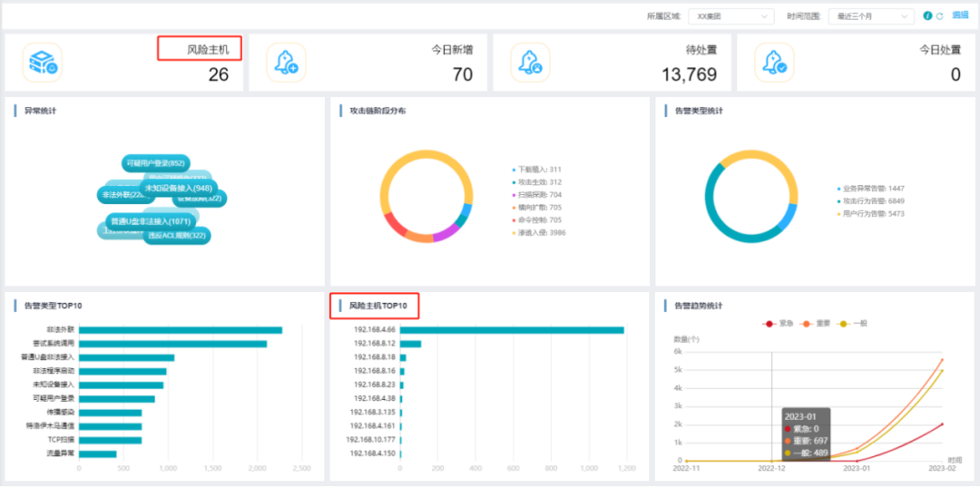Viewport: 980px width, 487px height.
Task: Toggle the 扫描探测: 704 legend item
Action: coord(537,195)
